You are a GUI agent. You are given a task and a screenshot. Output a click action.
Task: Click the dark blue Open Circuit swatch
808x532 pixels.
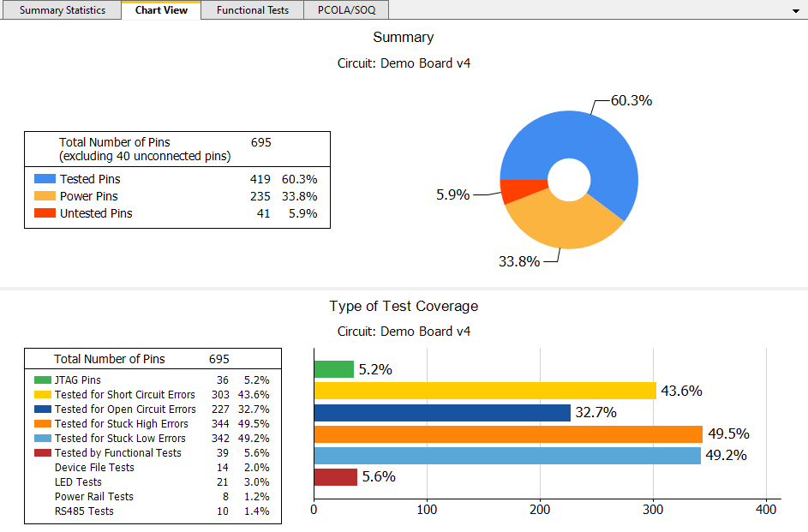pos(43,409)
